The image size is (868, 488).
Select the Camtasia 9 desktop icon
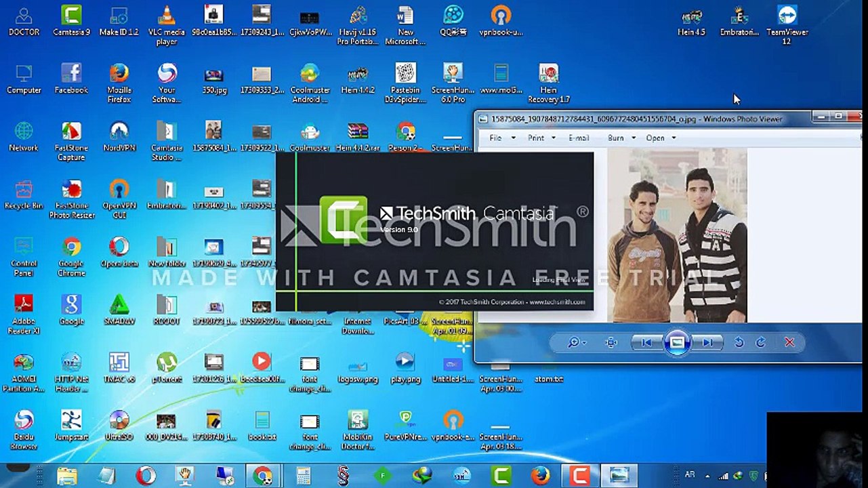[71, 20]
